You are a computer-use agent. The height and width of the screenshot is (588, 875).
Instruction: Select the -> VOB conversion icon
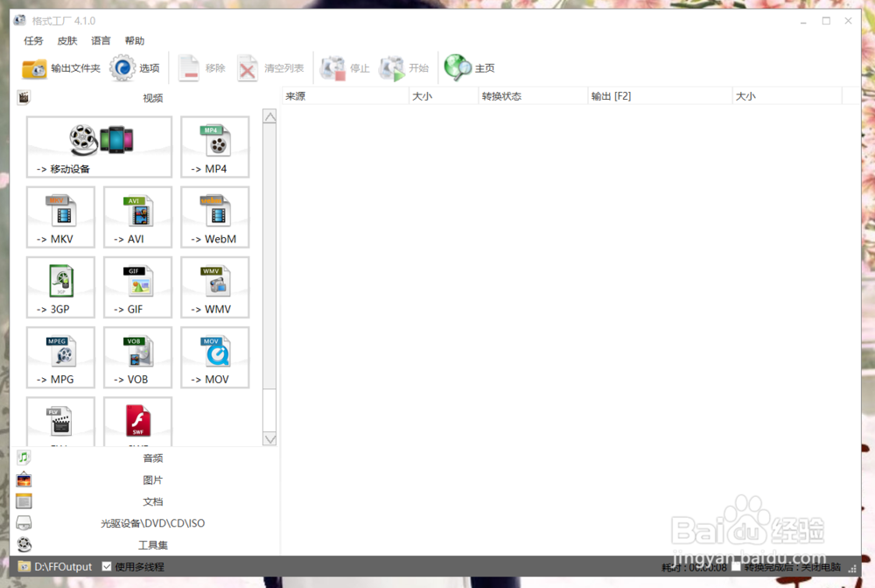click(x=138, y=358)
